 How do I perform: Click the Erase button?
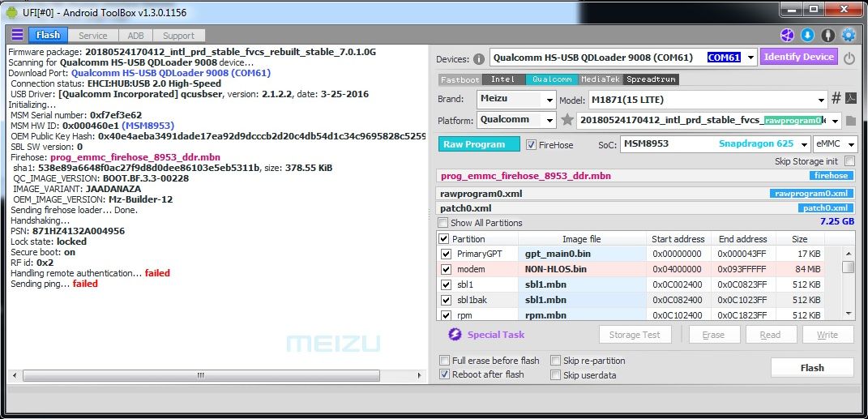tap(713, 335)
